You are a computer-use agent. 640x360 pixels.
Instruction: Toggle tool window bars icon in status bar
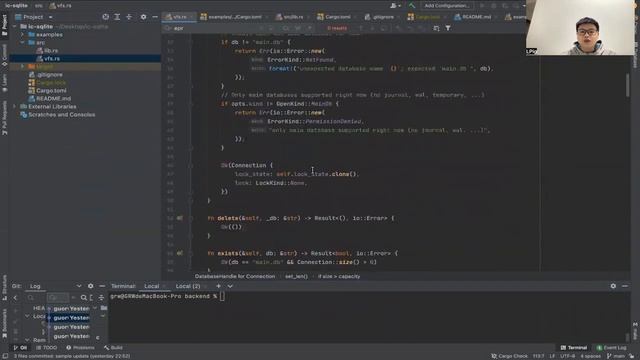5,356
